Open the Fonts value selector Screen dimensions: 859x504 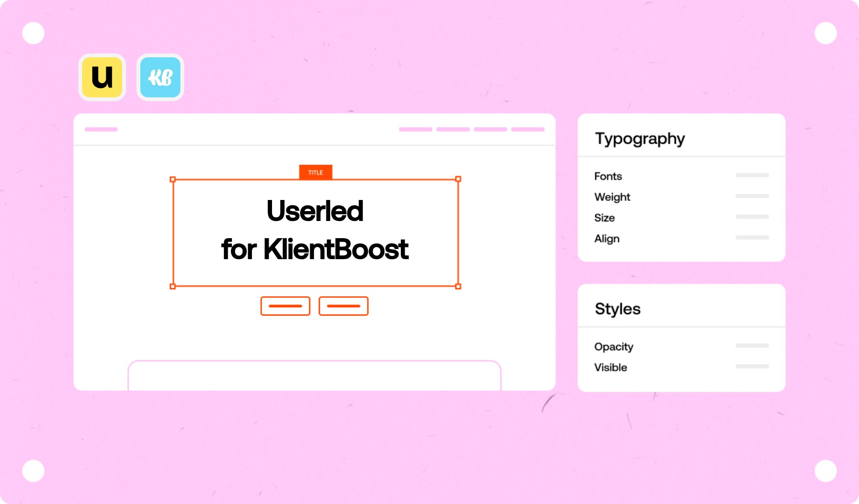click(x=752, y=175)
